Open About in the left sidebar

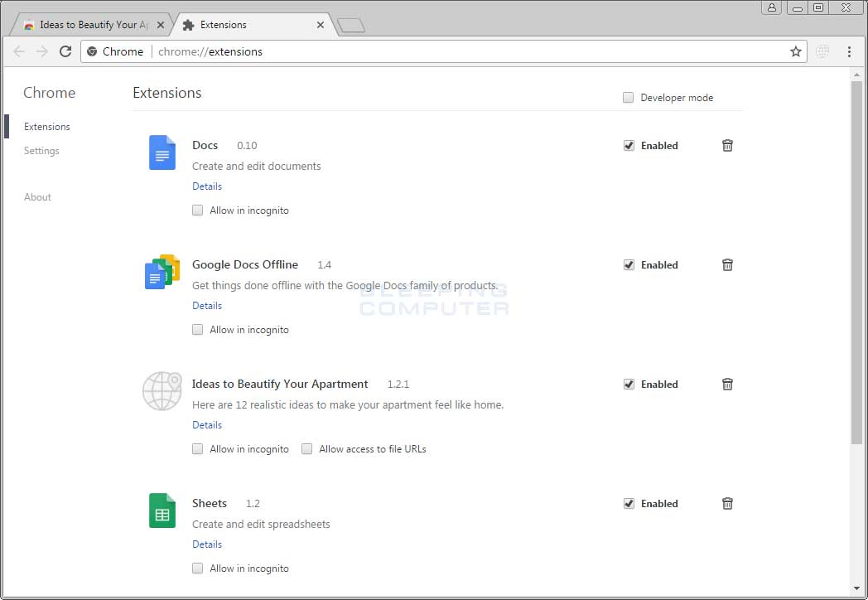pyautogui.click(x=37, y=197)
